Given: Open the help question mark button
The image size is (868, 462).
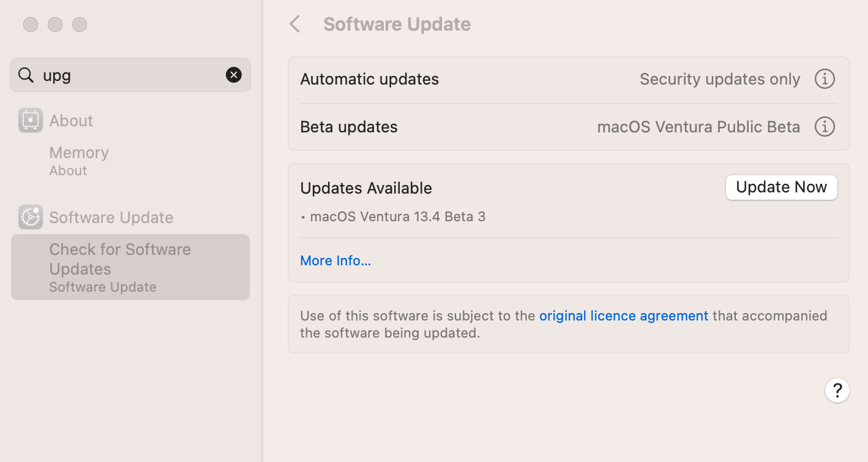Looking at the screenshot, I should pyautogui.click(x=837, y=390).
